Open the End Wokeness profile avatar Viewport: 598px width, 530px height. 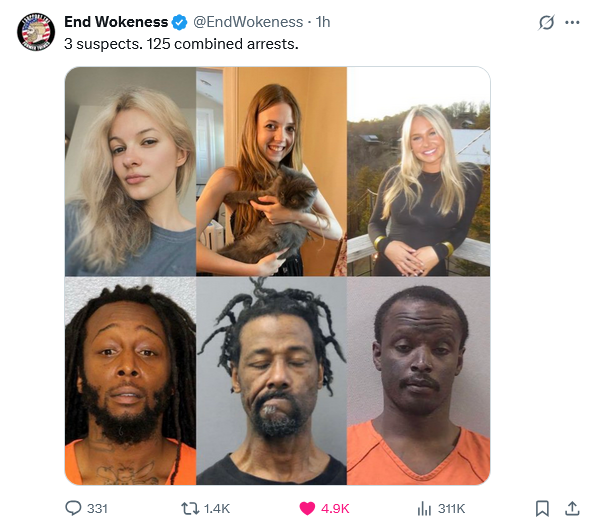point(36,32)
